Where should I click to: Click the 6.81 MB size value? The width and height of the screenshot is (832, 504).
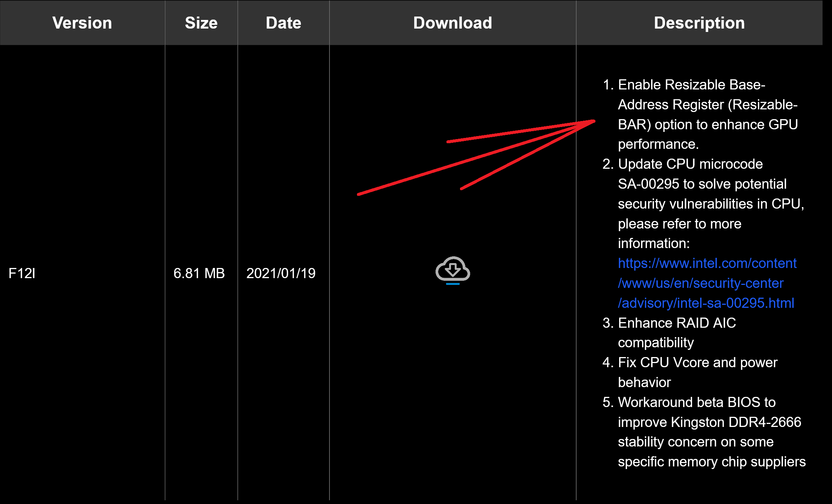pos(199,273)
